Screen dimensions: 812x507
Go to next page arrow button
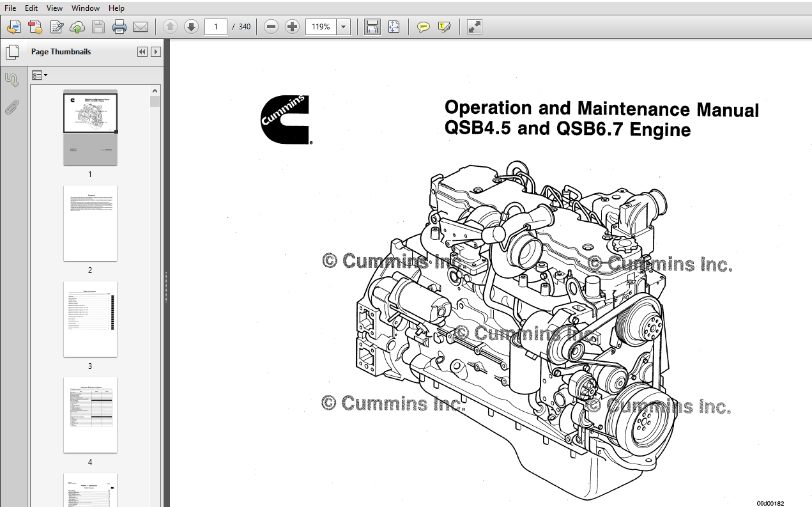[x=191, y=27]
